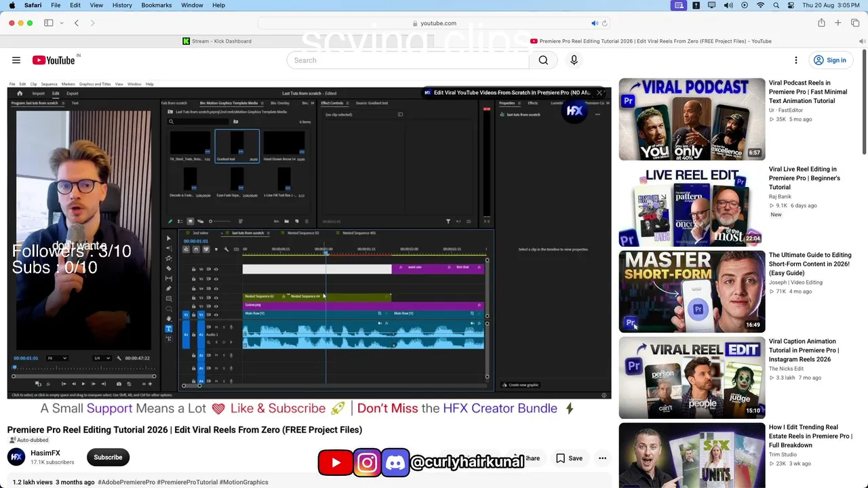This screenshot has width=868, height=488.
Task: Click Safari's youtube.com address bar
Action: tap(434, 23)
